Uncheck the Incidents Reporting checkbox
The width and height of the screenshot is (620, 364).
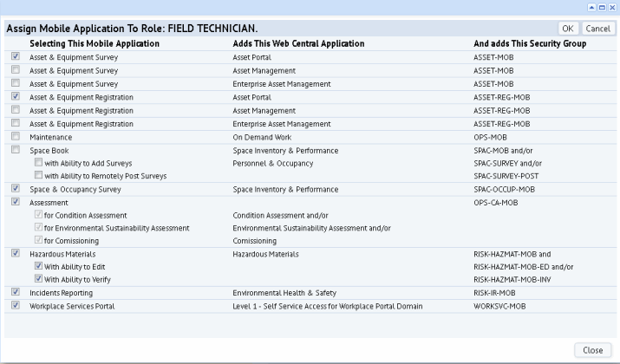(x=16, y=293)
